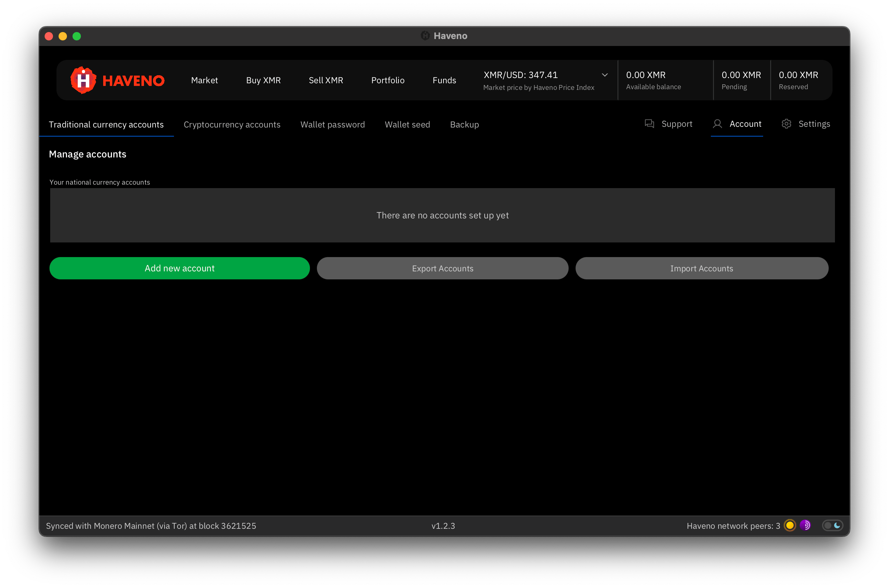Switch to the Cryptocurrency accounts tab

pos(232,124)
